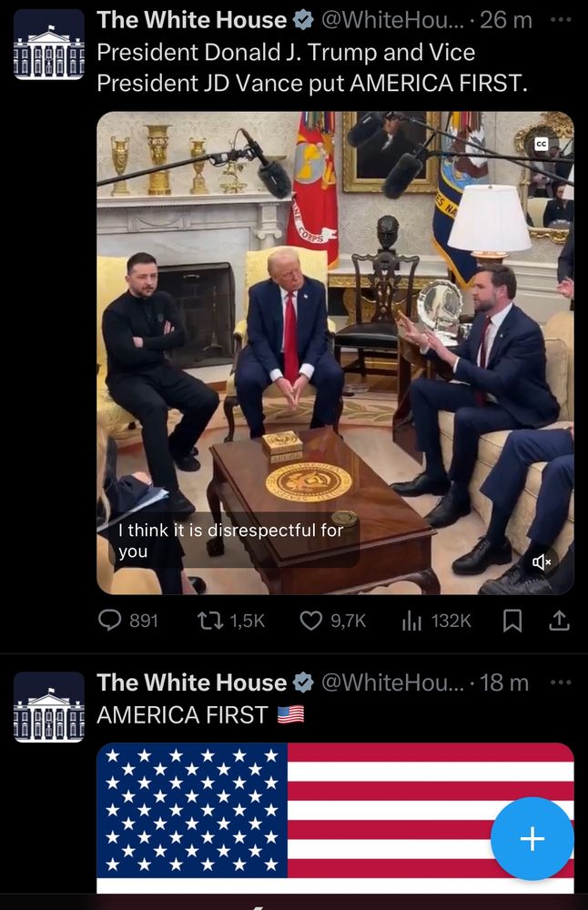Play the Oval Office meeting video
The height and width of the screenshot is (910, 588).
click(335, 353)
